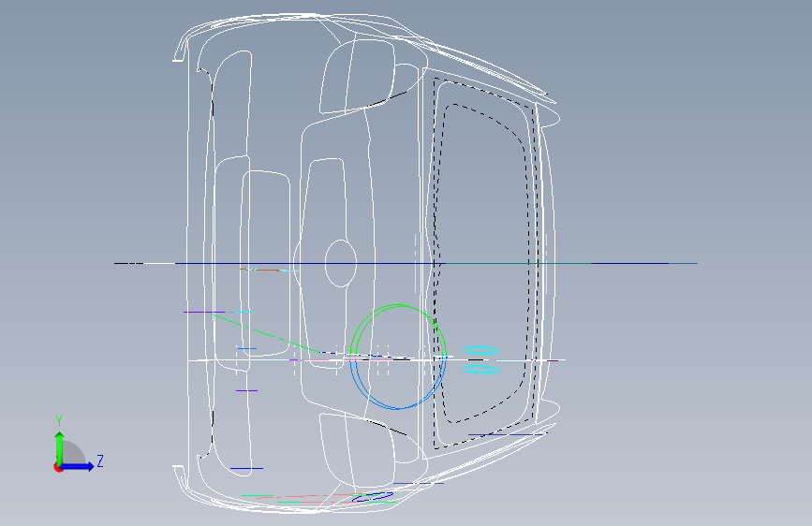Pick the left yellow dashed vertical line

pos(415,264)
